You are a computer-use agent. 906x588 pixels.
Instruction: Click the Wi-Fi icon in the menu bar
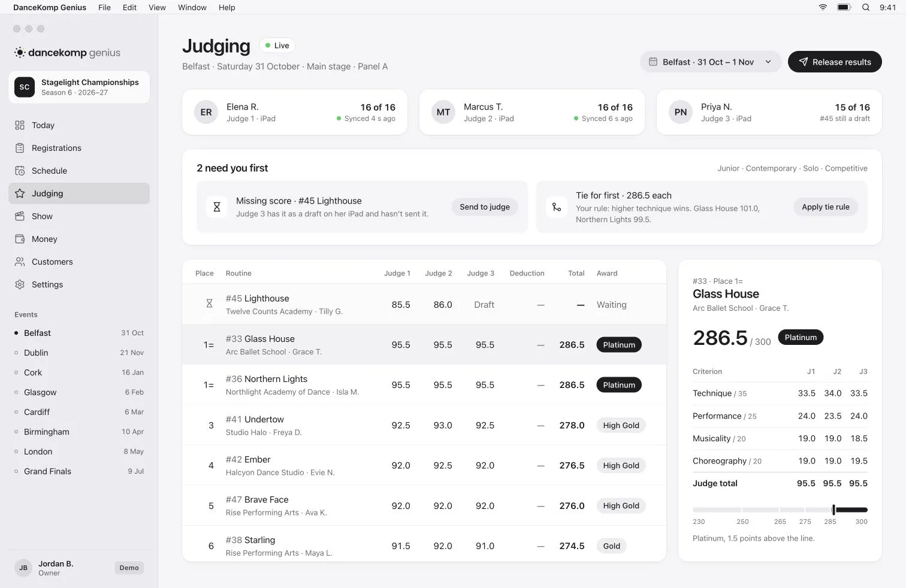pos(823,7)
